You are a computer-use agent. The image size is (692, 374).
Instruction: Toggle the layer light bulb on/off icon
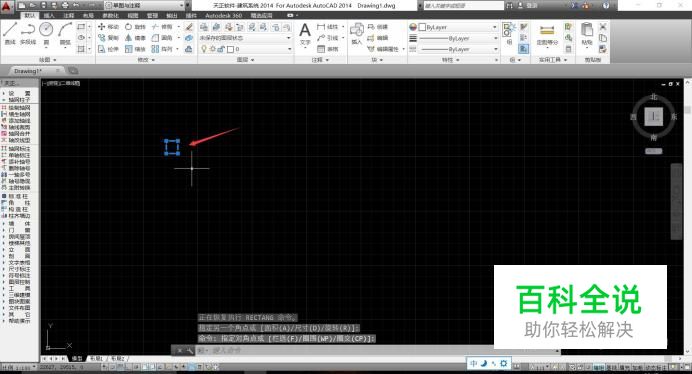(x=204, y=49)
